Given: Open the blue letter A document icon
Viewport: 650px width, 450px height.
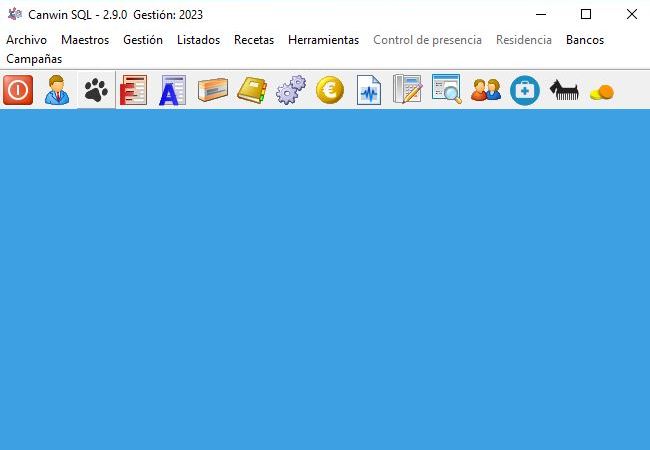Looking at the screenshot, I should (x=173, y=90).
